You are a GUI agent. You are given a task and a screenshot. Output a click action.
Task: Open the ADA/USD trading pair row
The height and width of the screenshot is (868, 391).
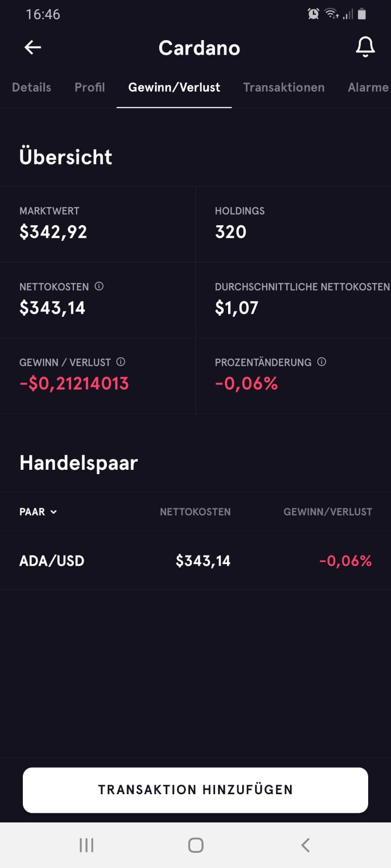click(195, 560)
